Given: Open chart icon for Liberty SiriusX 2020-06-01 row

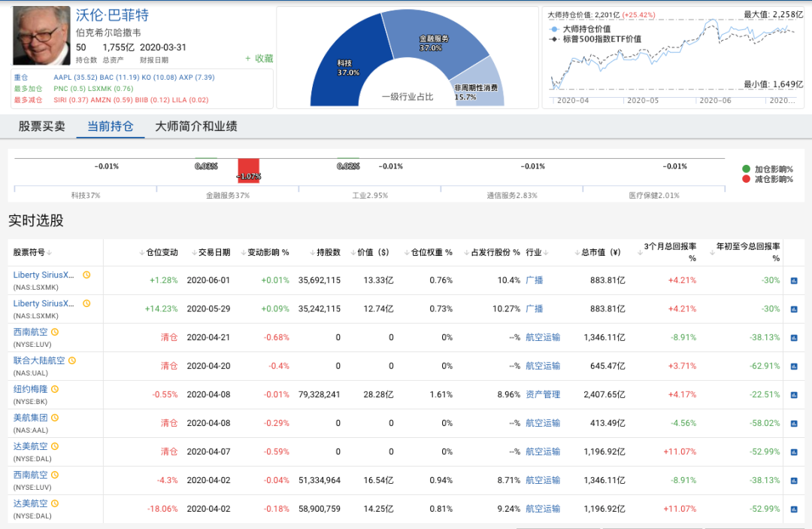Looking at the screenshot, I should [794, 281].
